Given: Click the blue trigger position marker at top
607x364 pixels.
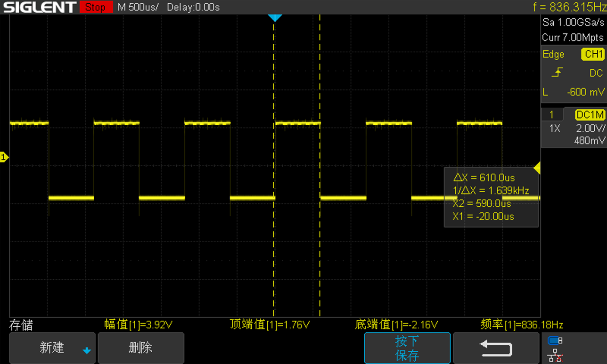Looking at the screenshot, I should click(275, 18).
